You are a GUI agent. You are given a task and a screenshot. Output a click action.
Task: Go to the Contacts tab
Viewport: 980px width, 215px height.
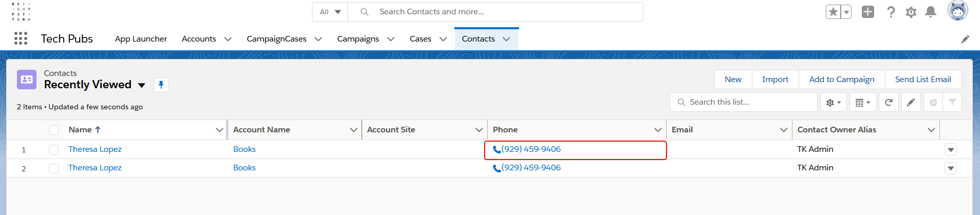478,39
